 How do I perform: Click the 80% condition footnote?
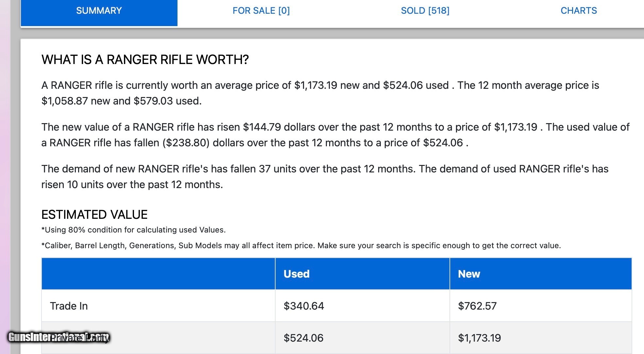tap(133, 230)
